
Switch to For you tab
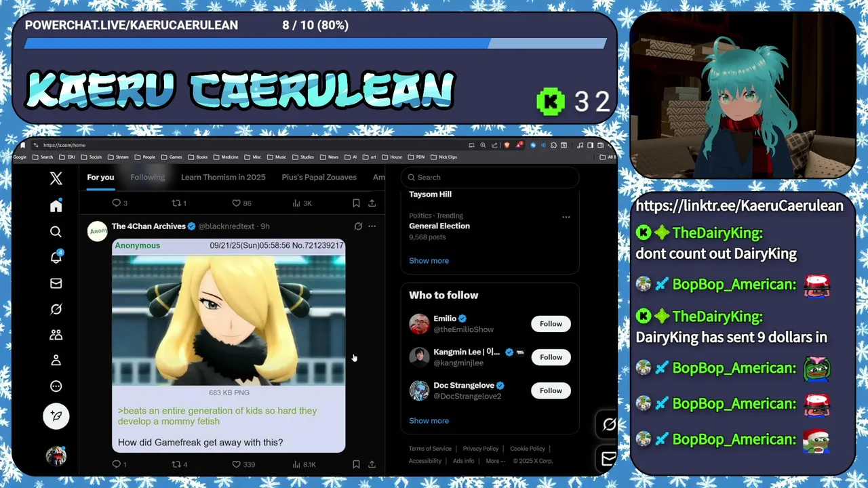[100, 178]
